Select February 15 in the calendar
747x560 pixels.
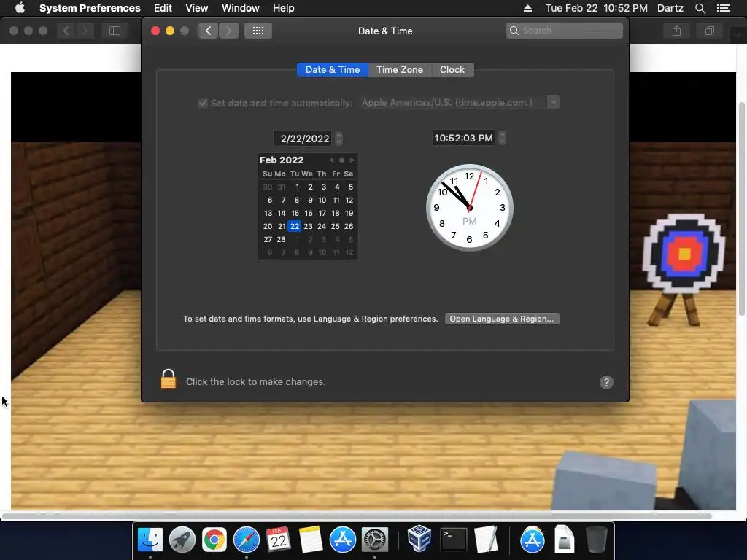click(295, 213)
